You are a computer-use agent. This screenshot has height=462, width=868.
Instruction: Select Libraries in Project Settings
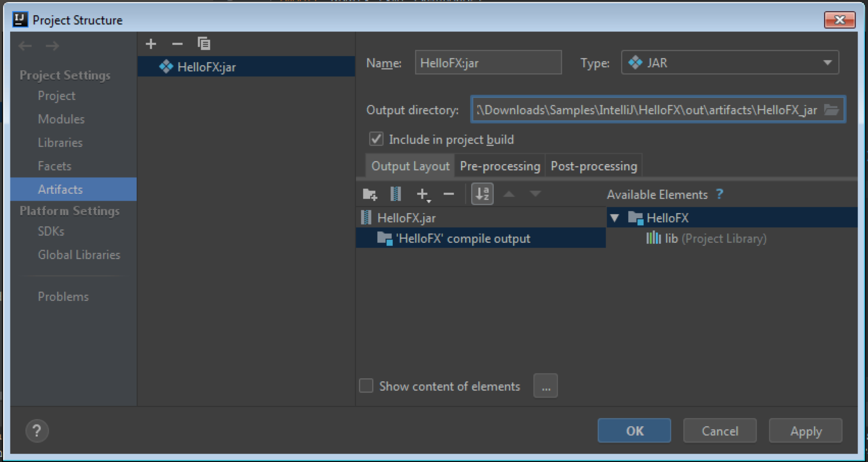coord(60,143)
